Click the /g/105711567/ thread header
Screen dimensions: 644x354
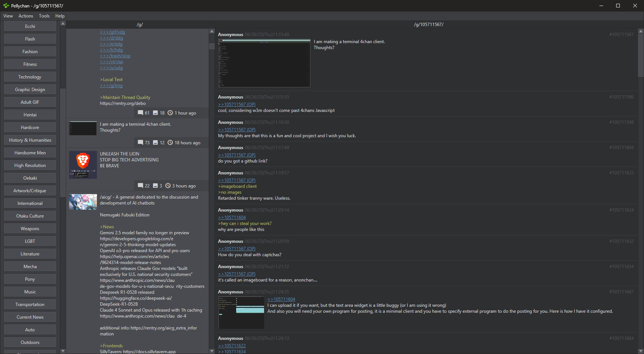(x=429, y=25)
